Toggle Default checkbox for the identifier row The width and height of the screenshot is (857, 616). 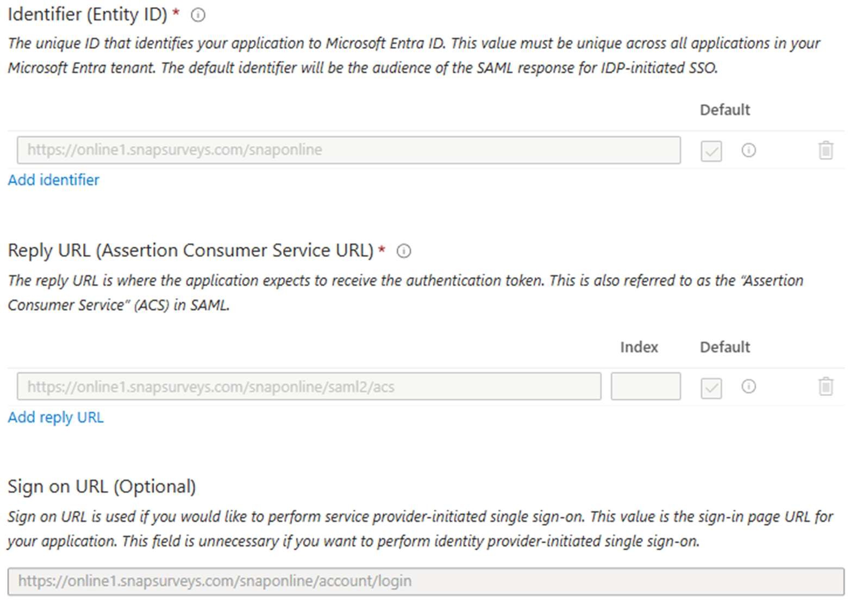[x=711, y=151]
